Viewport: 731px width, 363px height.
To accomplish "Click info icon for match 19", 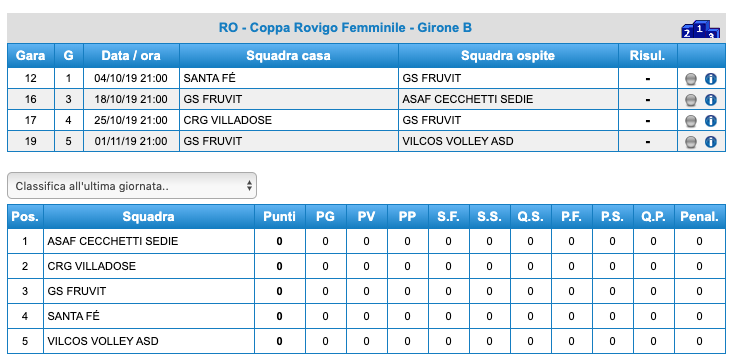I will [710, 142].
